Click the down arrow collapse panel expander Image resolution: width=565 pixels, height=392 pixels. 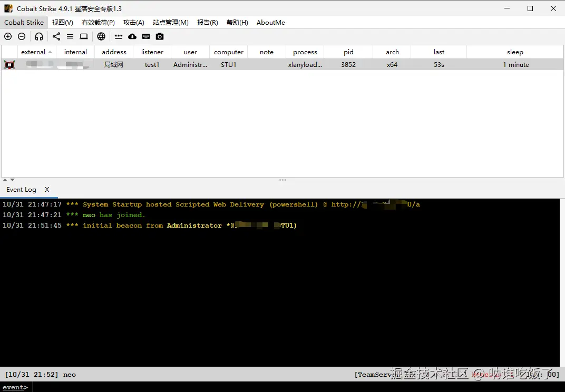pos(12,180)
